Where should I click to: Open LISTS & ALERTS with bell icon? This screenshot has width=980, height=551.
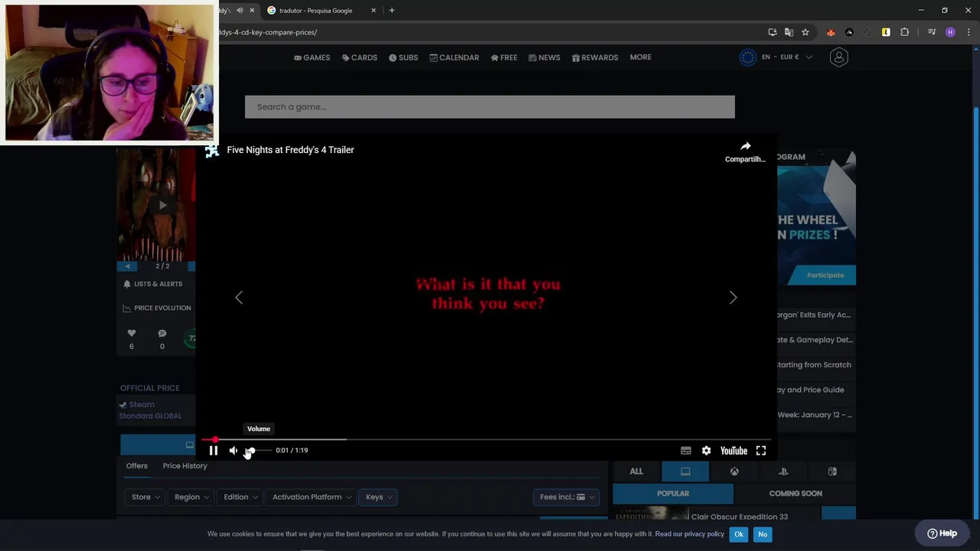coord(153,284)
